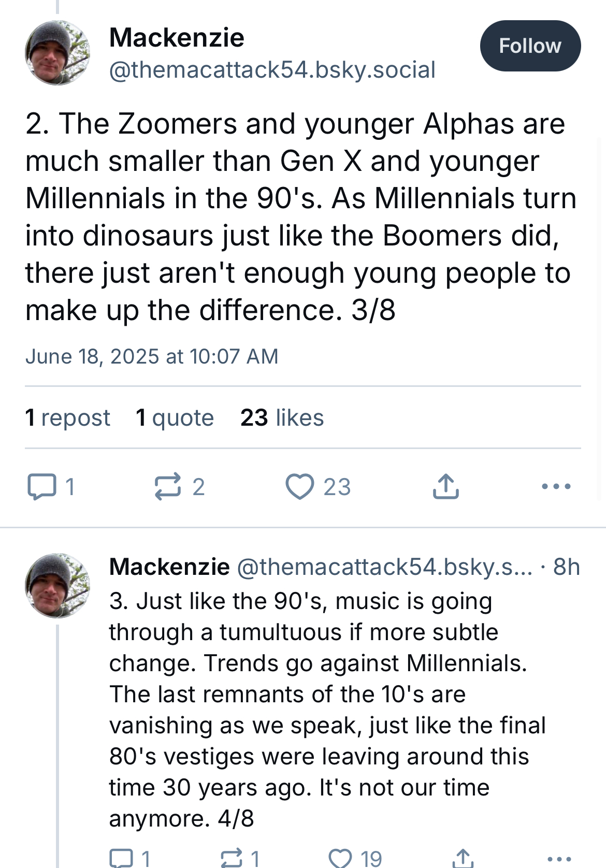The width and height of the screenshot is (606, 868).
Task: Open the @themacattack54.bsky.social profile handle
Action: (x=272, y=70)
